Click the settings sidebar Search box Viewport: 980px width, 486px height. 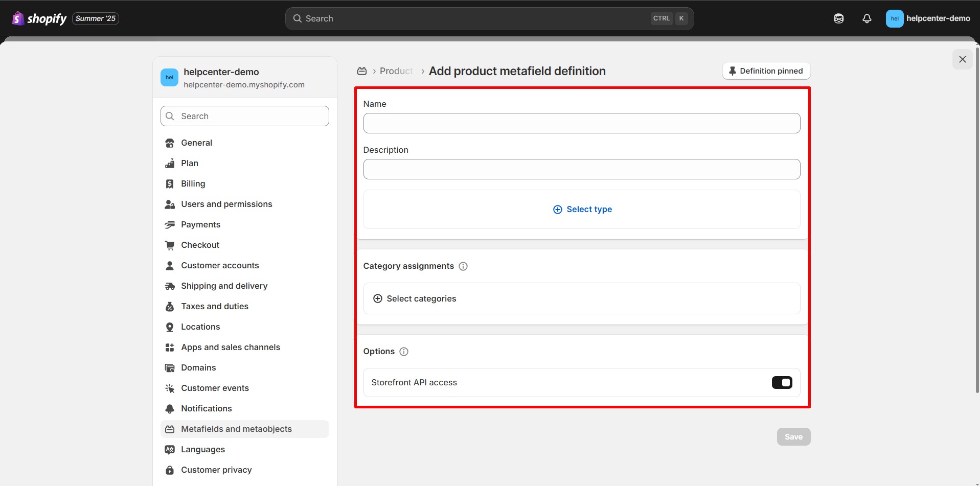pyautogui.click(x=244, y=117)
